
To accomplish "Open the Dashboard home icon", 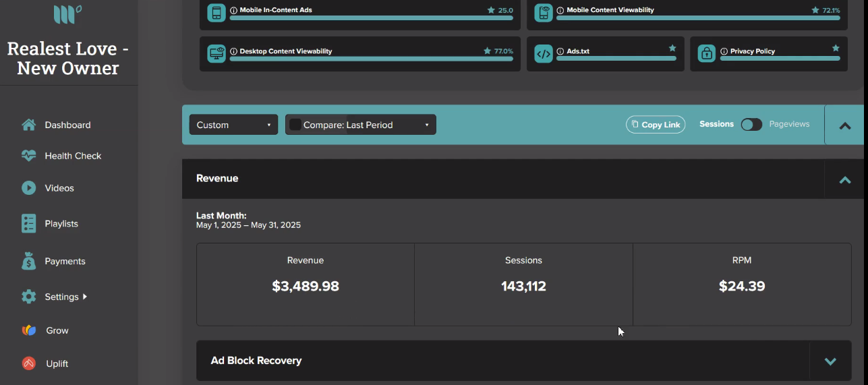I will [x=28, y=125].
